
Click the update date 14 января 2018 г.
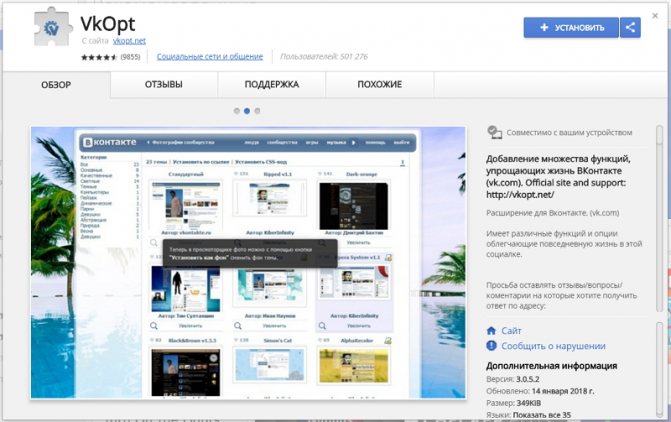tap(563, 391)
